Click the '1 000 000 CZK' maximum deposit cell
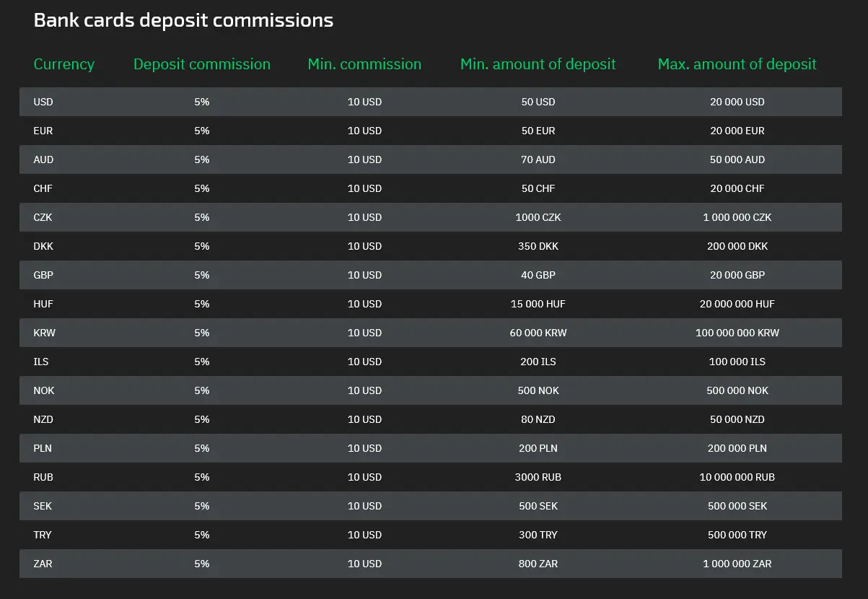868x599 pixels. point(737,217)
